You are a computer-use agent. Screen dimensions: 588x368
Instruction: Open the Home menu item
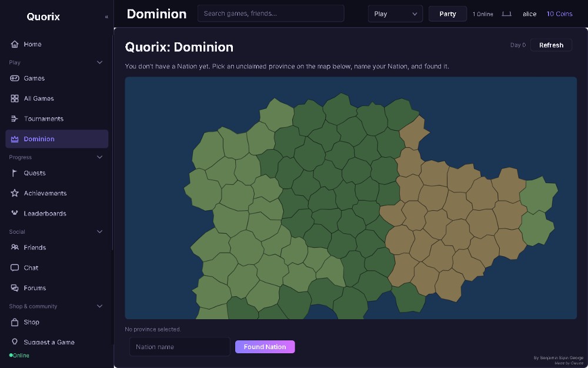(57, 44)
